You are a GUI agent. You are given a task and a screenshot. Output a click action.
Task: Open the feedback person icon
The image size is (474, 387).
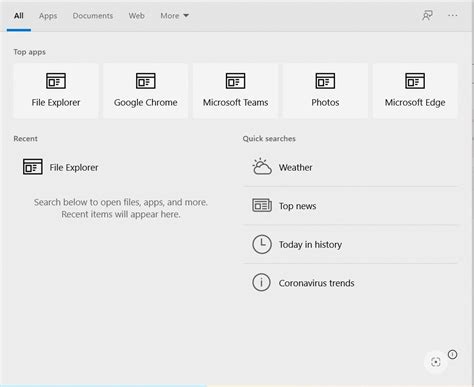(427, 15)
